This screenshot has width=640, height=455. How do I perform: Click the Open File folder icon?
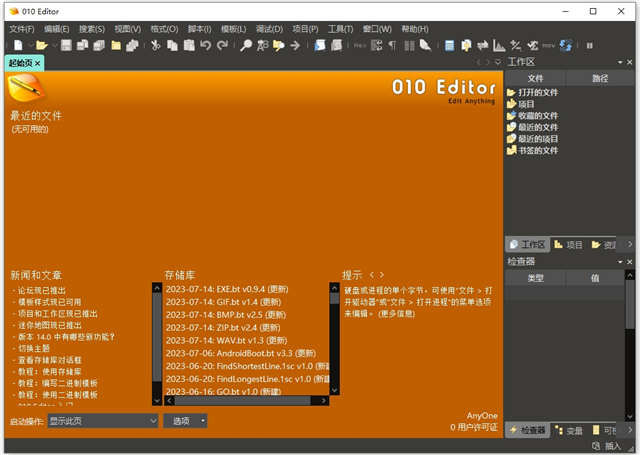(x=41, y=45)
